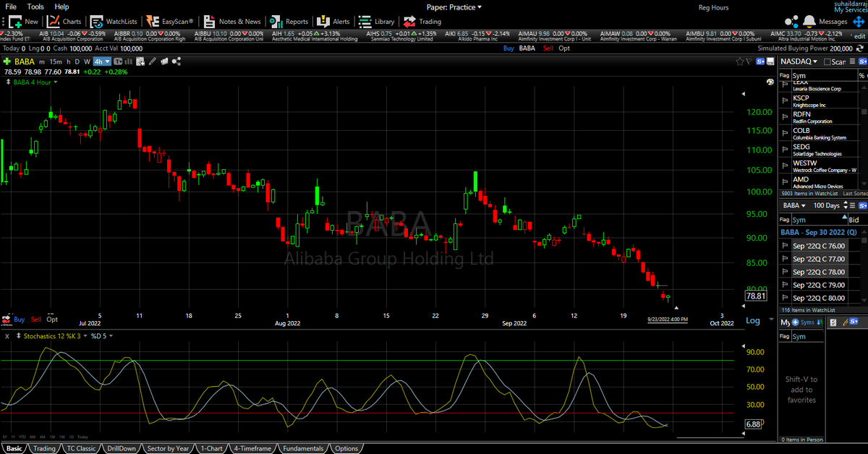Switch chart to the m timeframe
Viewport: 868px width, 454px height.
[42, 61]
